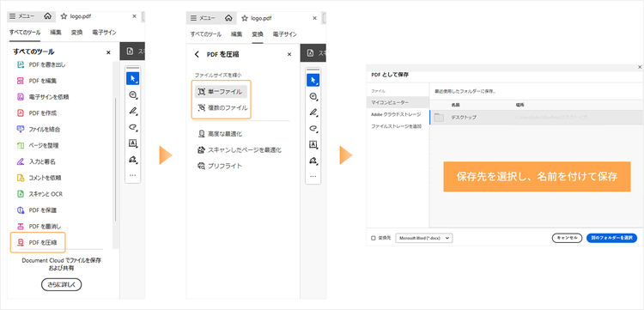Screen dimensions: 644x310
Task: Click 場所 column header
Action: 520,105
